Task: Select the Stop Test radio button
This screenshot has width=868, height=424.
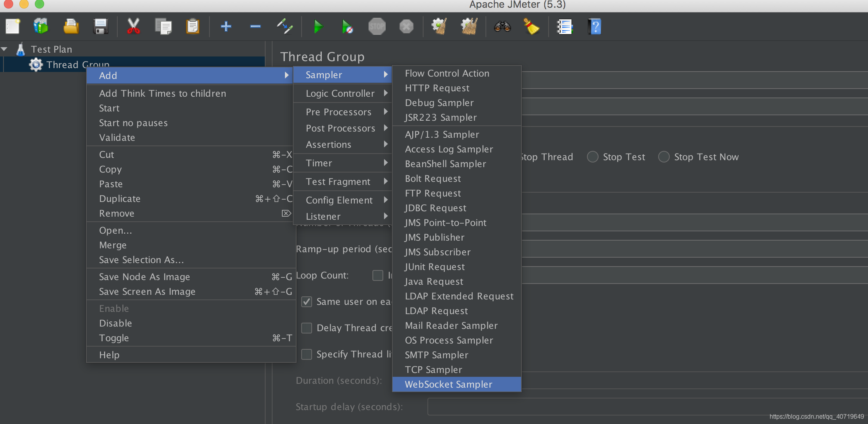Action: point(592,157)
